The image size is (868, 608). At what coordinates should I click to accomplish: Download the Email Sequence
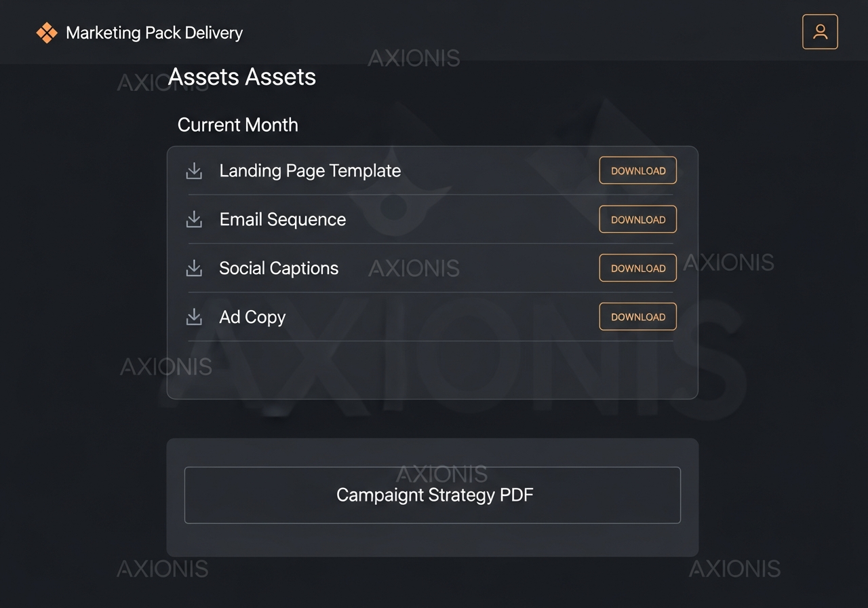pos(637,219)
